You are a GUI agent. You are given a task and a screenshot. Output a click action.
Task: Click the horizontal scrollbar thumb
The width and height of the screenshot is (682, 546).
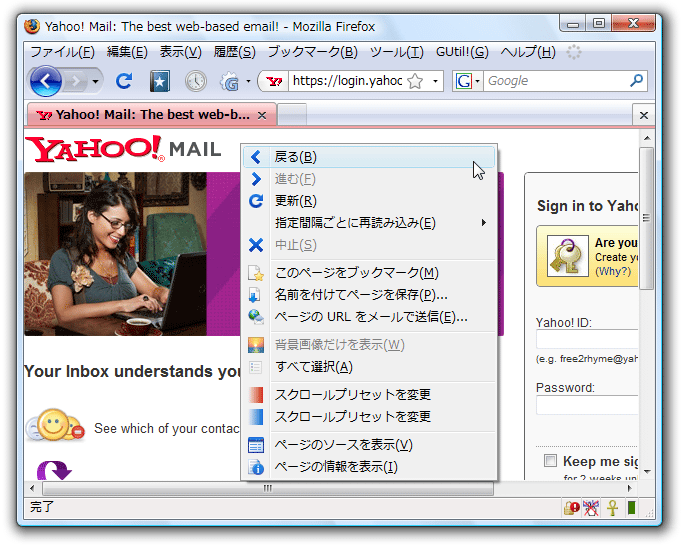click(268, 488)
